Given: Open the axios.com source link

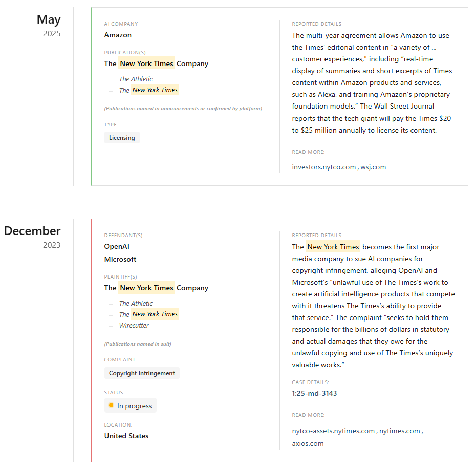Looking at the screenshot, I should click(x=308, y=444).
